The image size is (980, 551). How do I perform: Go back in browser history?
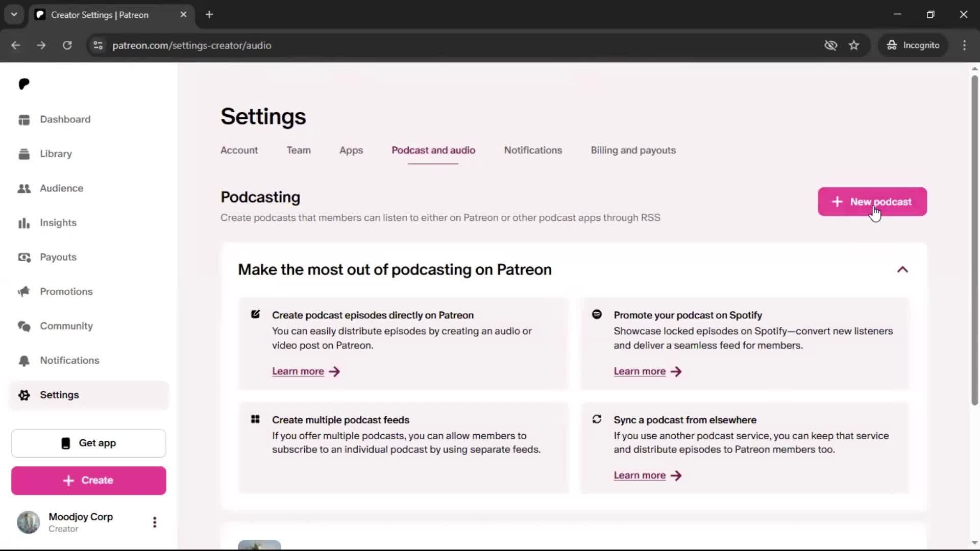pyautogui.click(x=16, y=45)
